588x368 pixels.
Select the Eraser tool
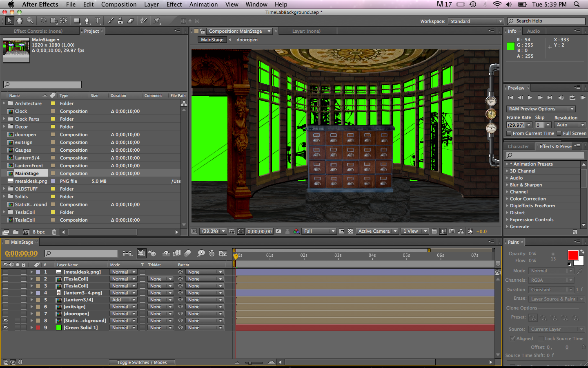coord(131,20)
